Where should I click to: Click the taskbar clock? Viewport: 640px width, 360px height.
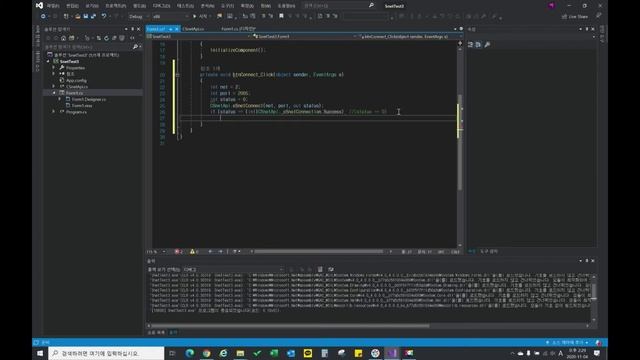pyautogui.click(x=577, y=353)
